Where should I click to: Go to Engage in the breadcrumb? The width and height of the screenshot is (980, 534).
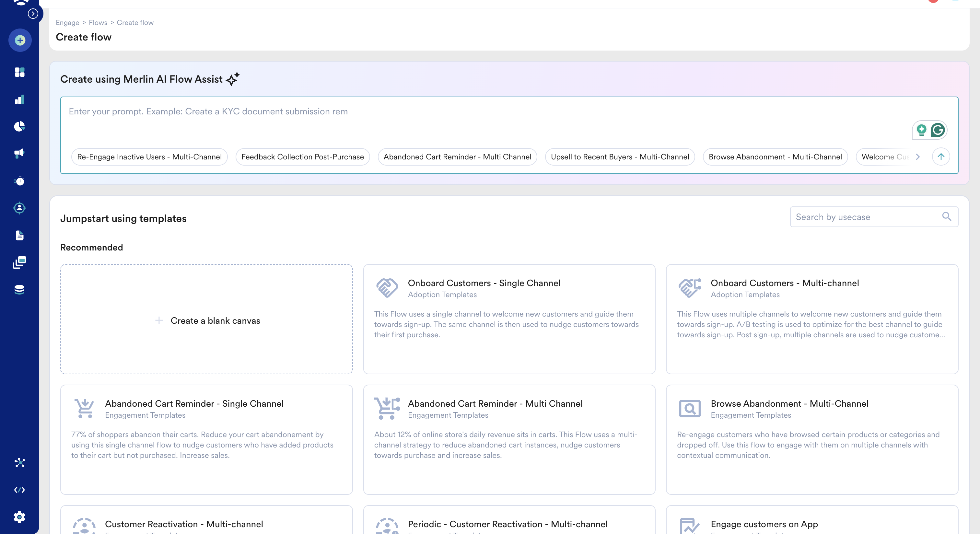tap(67, 22)
